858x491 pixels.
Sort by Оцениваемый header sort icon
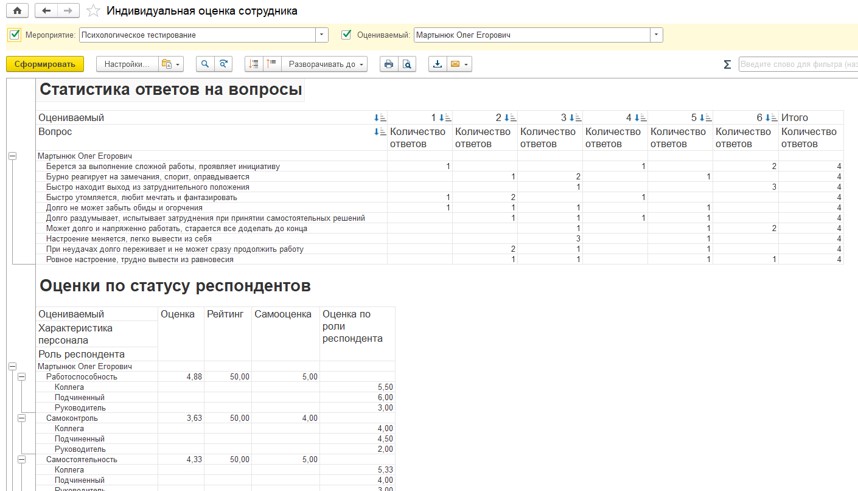380,118
